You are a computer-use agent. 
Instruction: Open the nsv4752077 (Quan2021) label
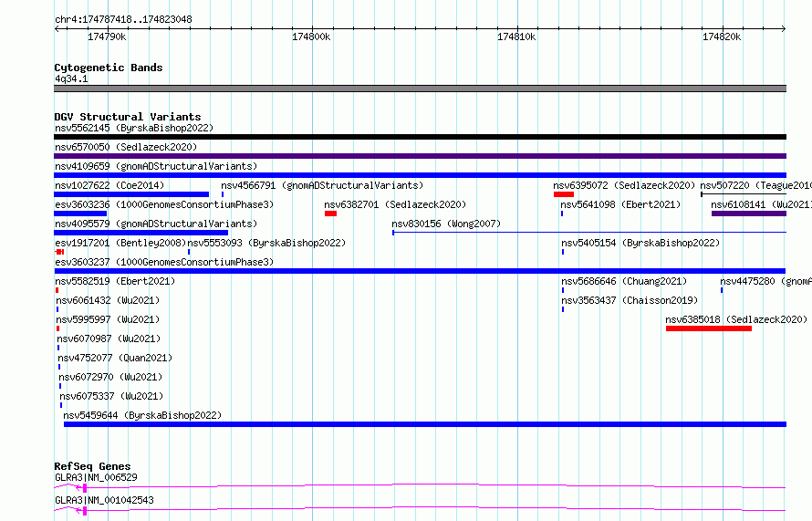115,358
